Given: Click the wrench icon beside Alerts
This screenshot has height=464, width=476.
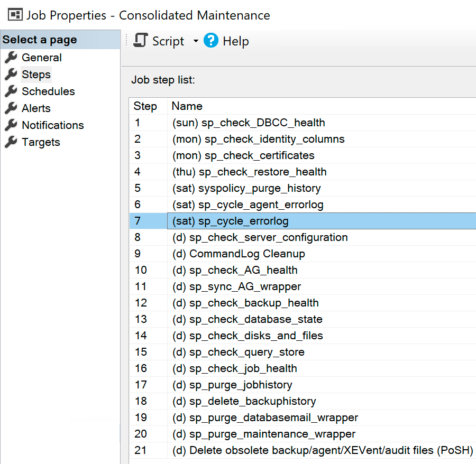Looking at the screenshot, I should pos(11,108).
